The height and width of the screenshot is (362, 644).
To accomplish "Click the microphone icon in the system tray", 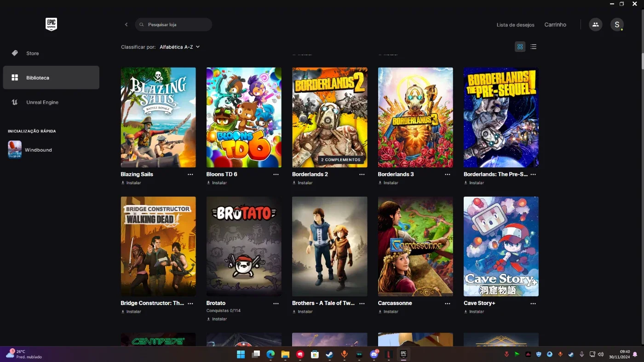I will pos(581,354).
